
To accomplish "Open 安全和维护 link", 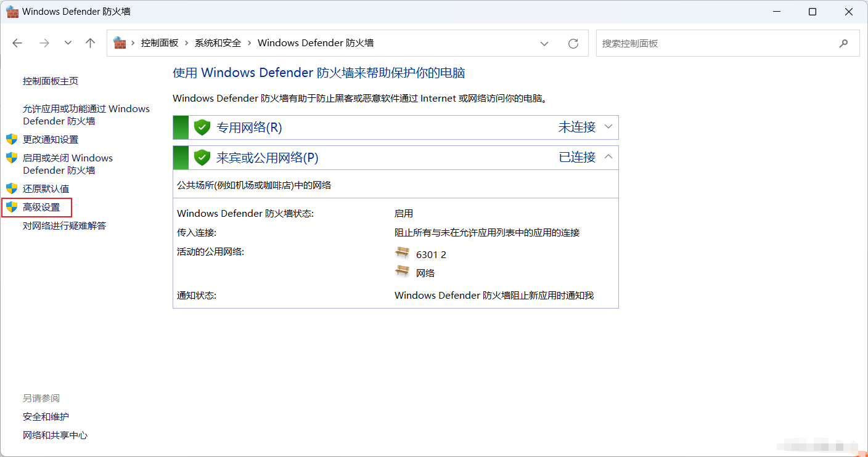I will pyautogui.click(x=46, y=417).
